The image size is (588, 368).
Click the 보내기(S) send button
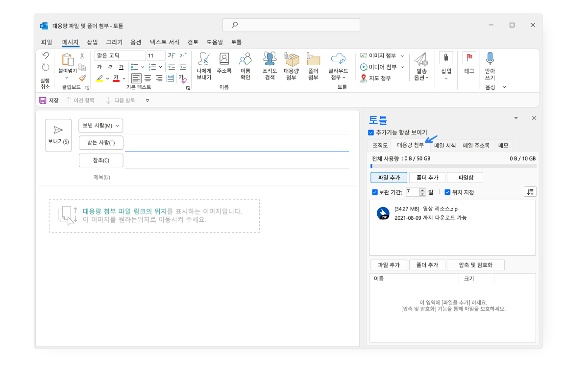[58, 135]
